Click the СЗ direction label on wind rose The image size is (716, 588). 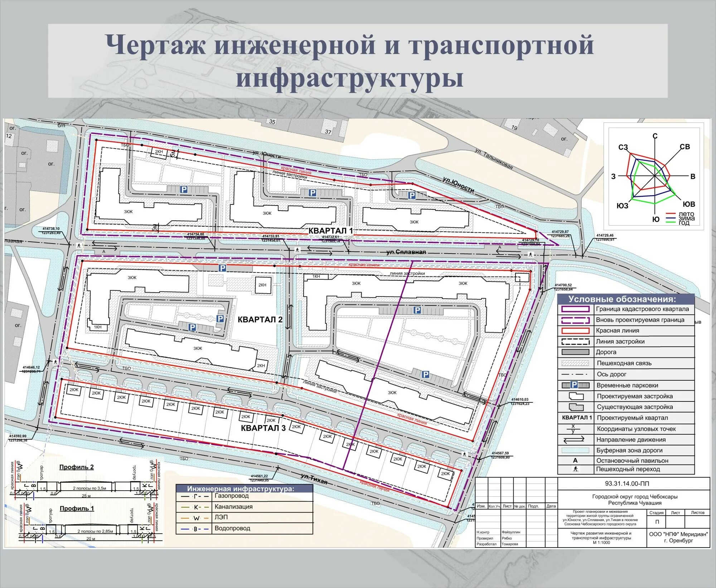tap(623, 147)
